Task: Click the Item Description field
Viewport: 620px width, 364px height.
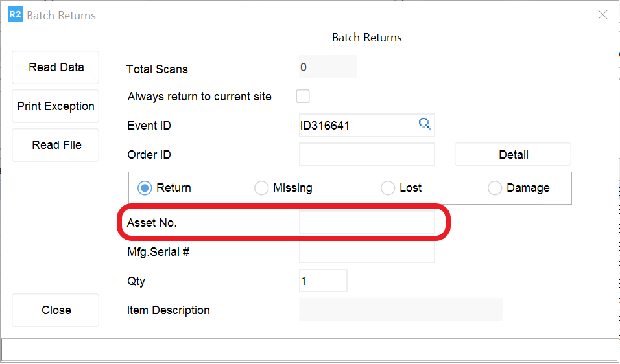Action: tap(401, 310)
